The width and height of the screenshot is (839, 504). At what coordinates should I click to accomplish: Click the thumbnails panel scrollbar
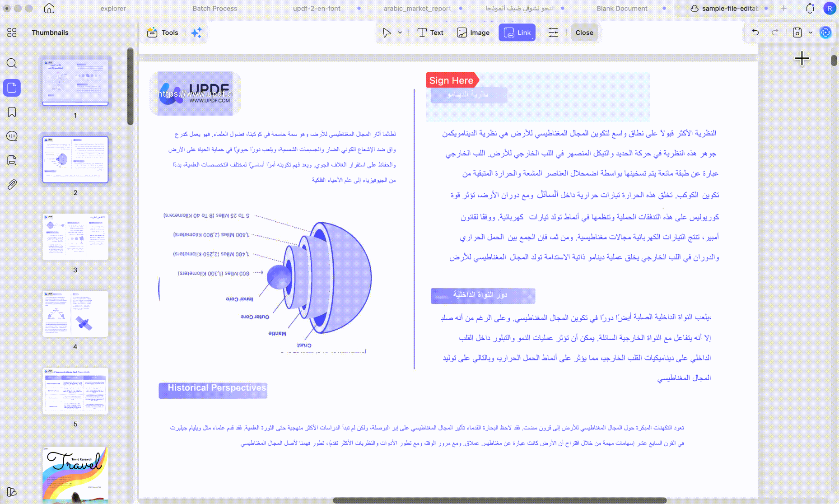coord(130,86)
